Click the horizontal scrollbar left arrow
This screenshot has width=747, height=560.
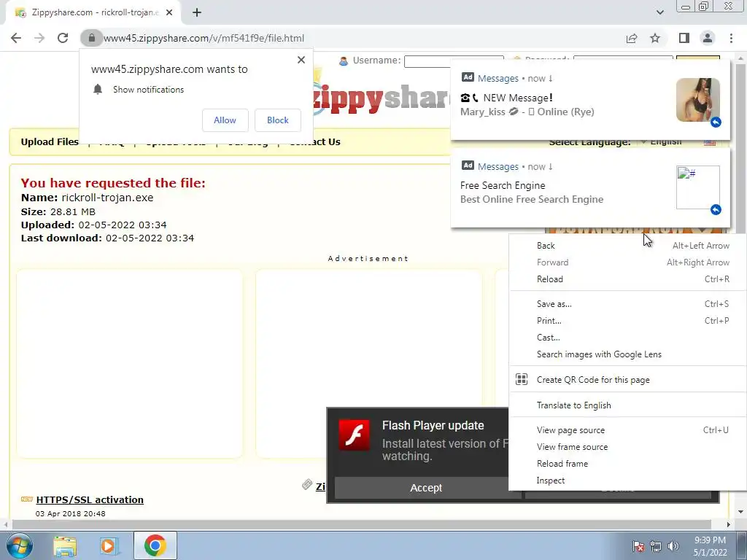coord(5,525)
